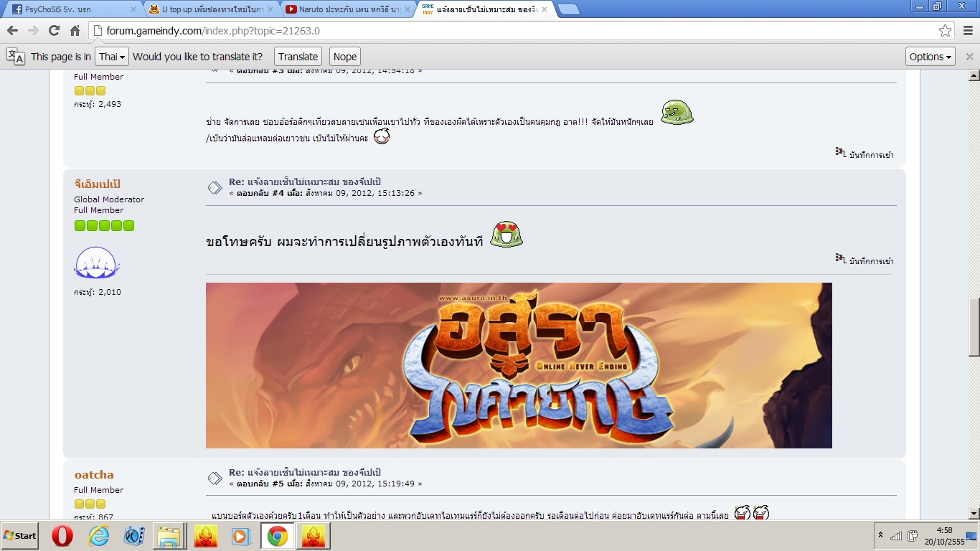Go back to the previous page
The width and height of the screenshot is (980, 551).
pos(12,31)
